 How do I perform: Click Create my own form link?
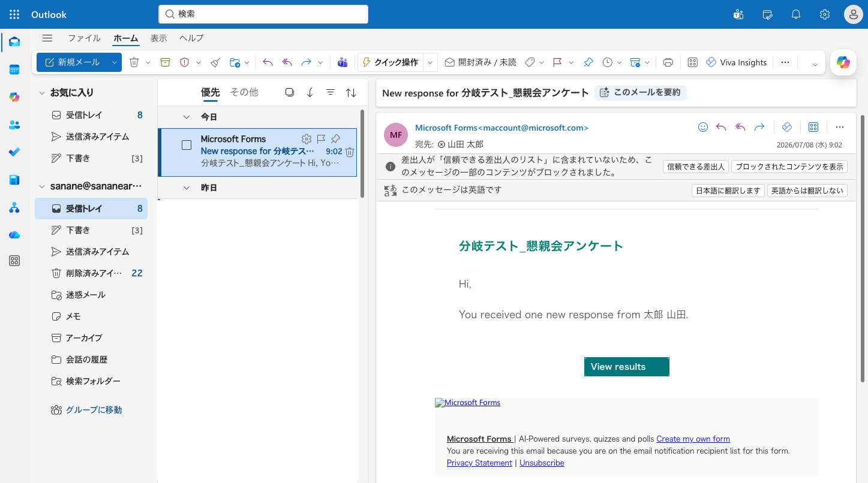(x=693, y=439)
